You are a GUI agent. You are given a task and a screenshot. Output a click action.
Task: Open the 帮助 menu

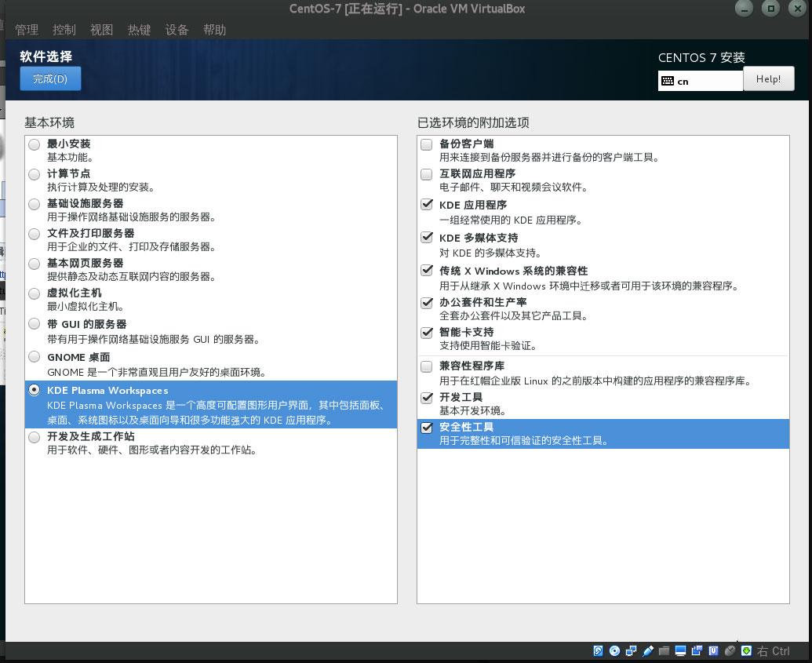point(214,30)
